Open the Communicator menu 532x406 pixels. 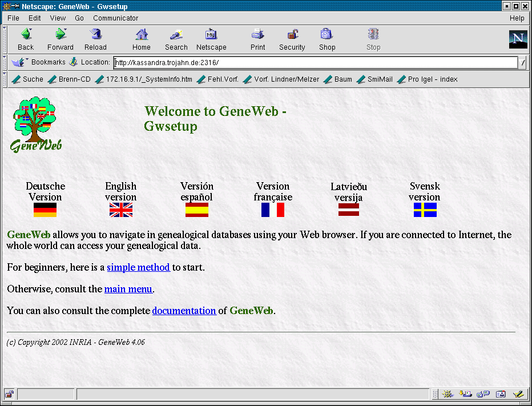[116, 18]
